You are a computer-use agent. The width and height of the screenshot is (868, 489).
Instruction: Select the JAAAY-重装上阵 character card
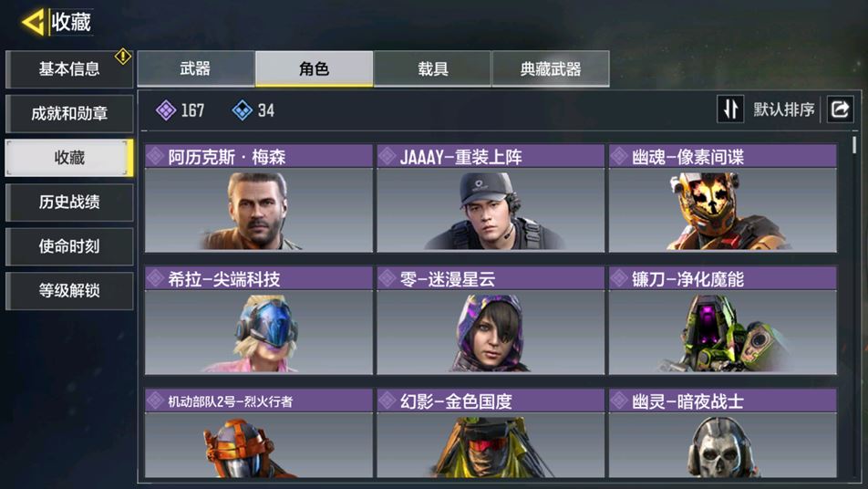(x=491, y=198)
